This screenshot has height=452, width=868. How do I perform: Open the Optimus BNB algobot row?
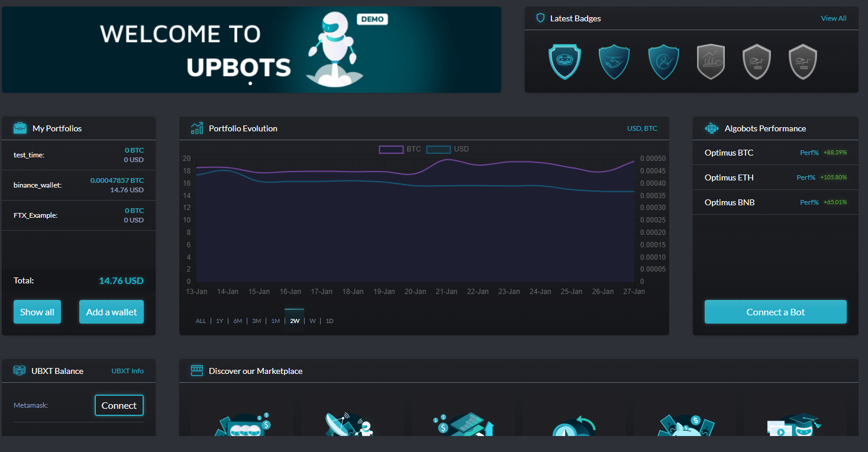[776, 202]
